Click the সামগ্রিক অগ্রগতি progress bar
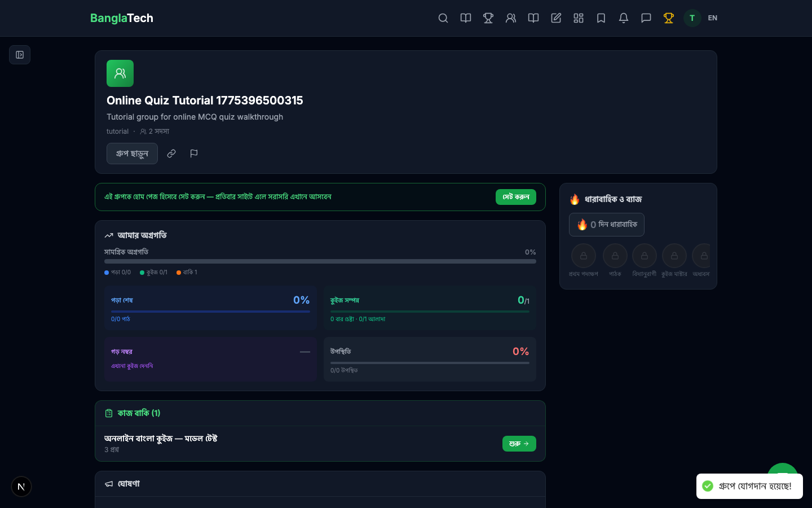The width and height of the screenshot is (812, 508). [320, 261]
